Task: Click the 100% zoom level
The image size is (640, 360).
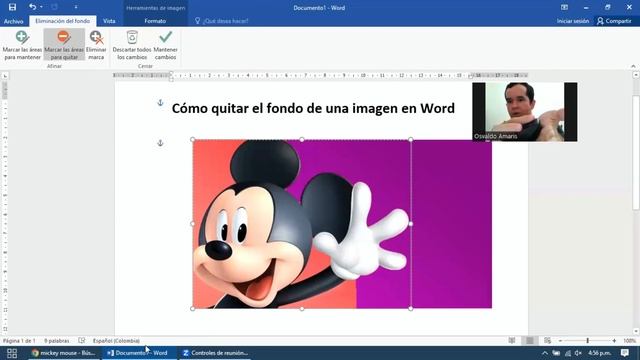Action: (x=629, y=340)
